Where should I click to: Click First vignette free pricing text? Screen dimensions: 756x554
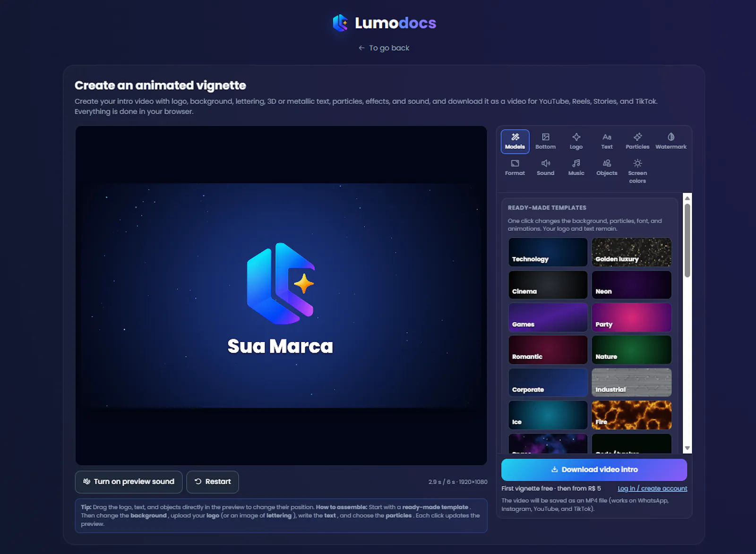tap(551, 488)
